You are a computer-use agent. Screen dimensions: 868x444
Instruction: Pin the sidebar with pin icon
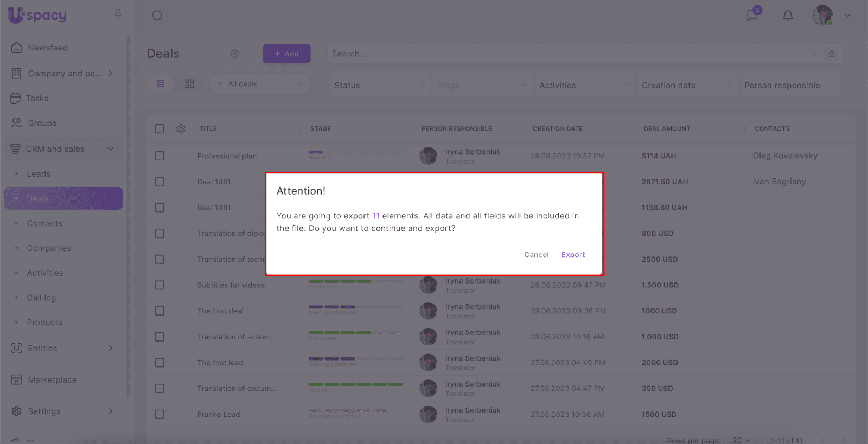coord(118,14)
